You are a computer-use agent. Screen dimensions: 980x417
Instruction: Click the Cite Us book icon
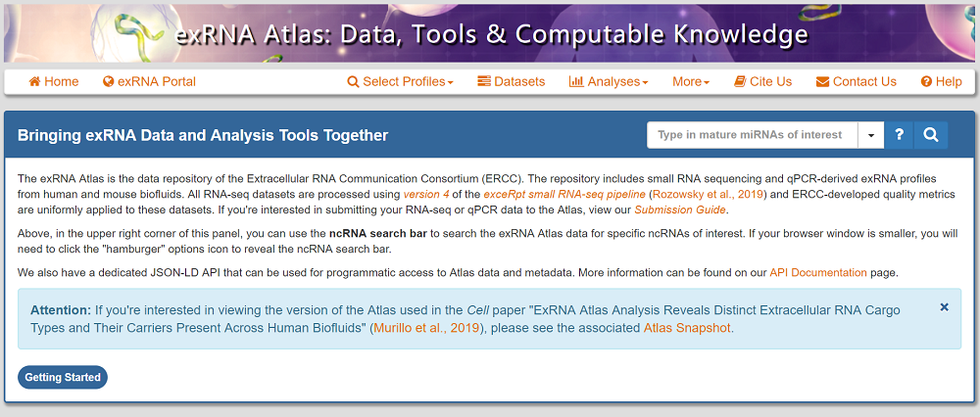point(740,82)
